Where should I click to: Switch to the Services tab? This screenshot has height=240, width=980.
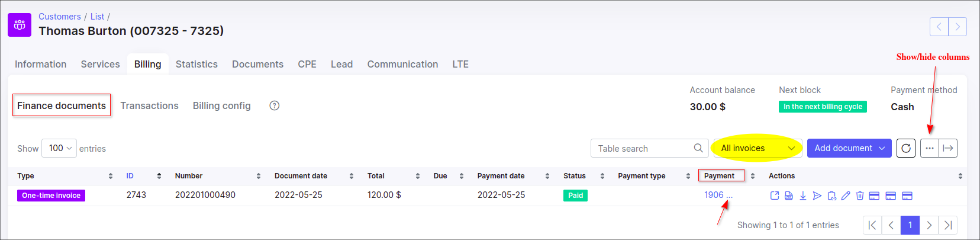[100, 64]
